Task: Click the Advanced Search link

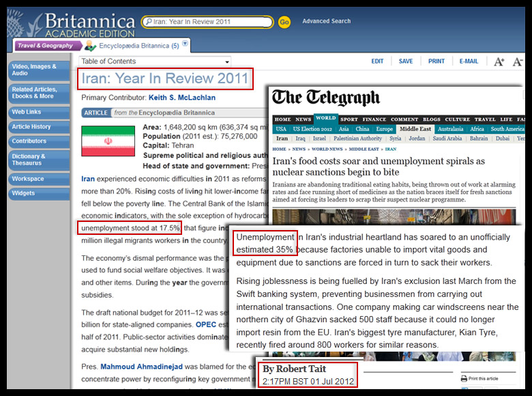Action: [x=326, y=21]
